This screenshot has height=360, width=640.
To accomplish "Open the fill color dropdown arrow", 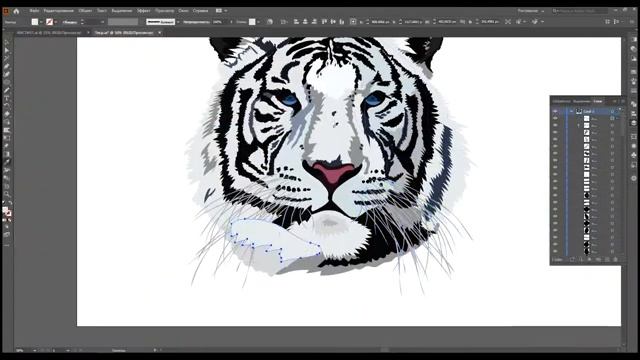I will [x=41, y=22].
